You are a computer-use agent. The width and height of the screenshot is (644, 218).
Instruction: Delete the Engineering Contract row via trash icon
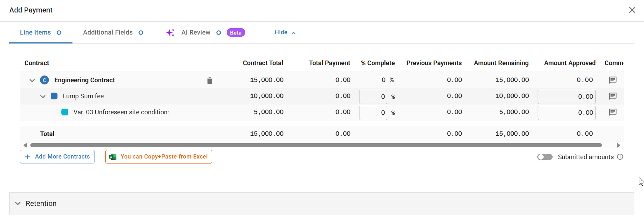(x=210, y=81)
